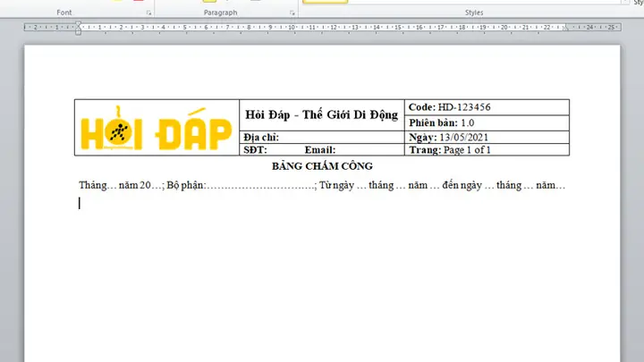The image size is (644, 362).
Task: Click the Styles group label
Action: tap(473, 13)
